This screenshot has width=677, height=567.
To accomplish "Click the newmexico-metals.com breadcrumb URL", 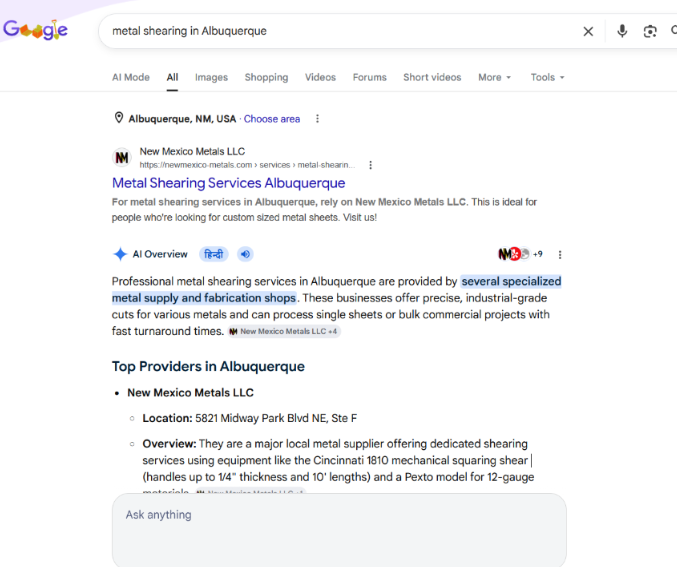I will click(247, 165).
